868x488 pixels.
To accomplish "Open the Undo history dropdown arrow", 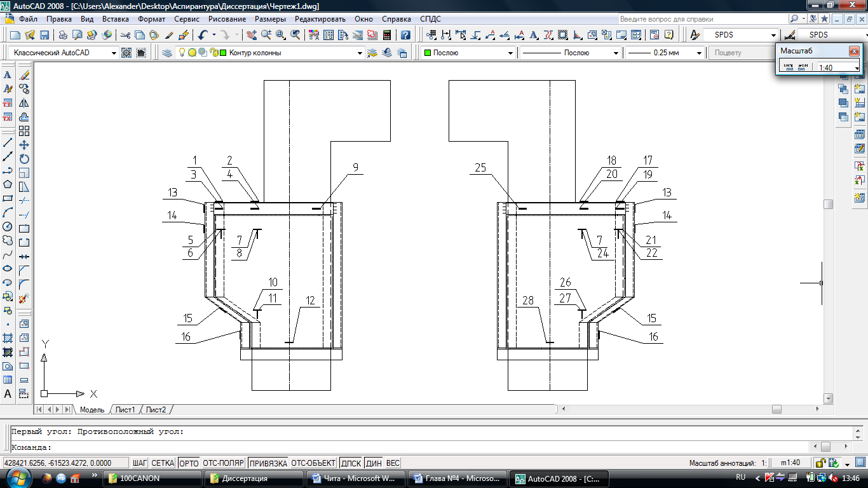I will pos(214,35).
